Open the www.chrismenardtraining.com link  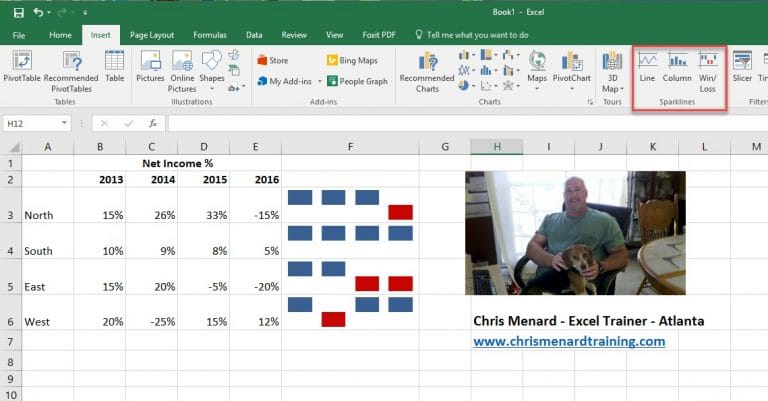(x=569, y=341)
